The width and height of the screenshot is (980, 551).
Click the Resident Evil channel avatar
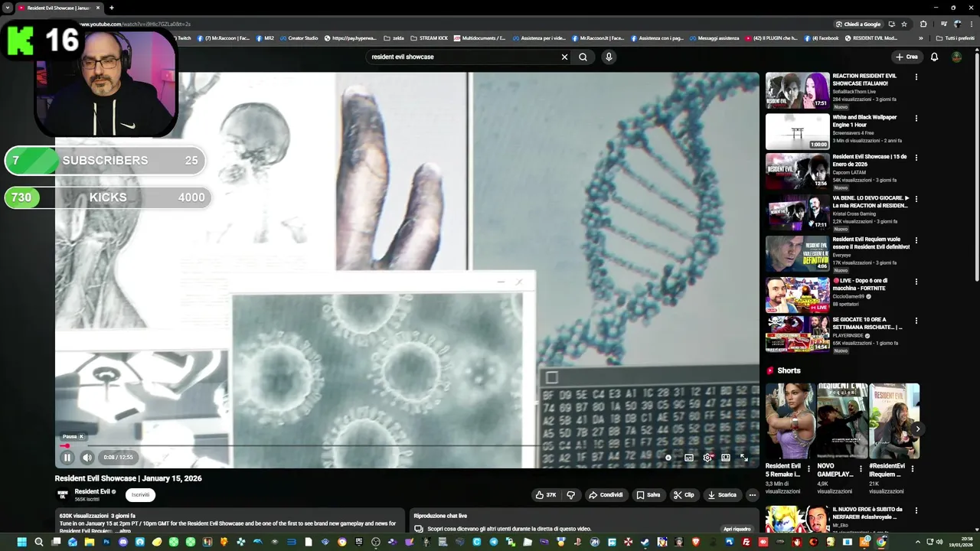coord(63,495)
